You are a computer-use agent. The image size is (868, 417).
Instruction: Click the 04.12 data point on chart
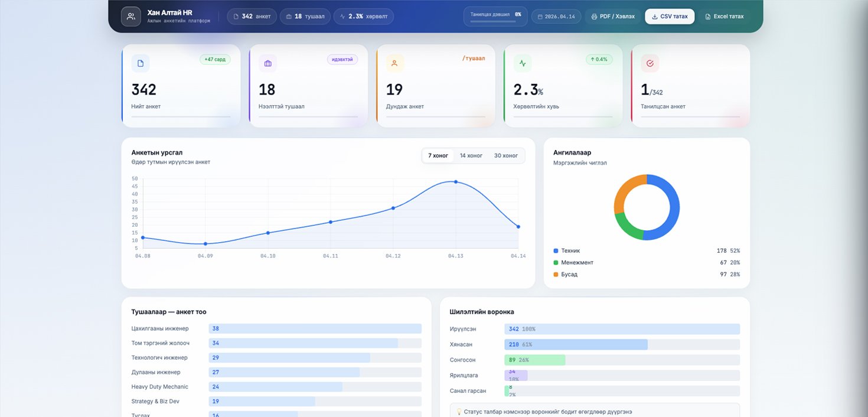coord(393,208)
